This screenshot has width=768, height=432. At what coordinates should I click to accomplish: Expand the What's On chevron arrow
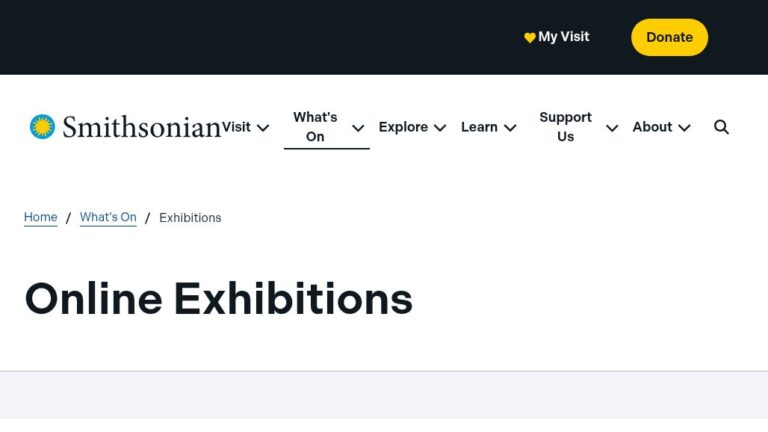coord(358,128)
